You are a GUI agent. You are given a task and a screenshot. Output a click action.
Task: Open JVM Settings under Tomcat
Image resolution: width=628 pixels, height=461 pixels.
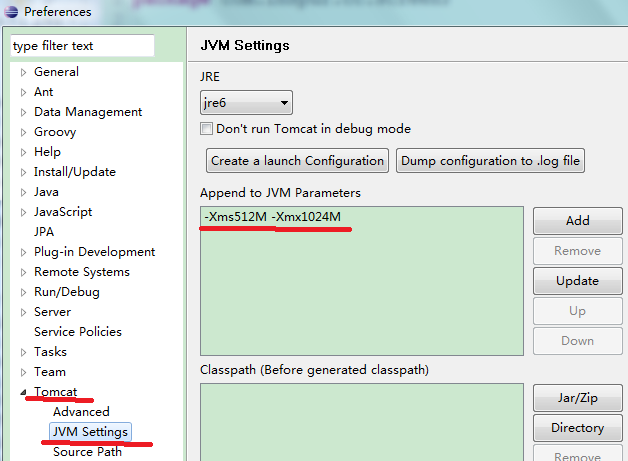tap(90, 432)
